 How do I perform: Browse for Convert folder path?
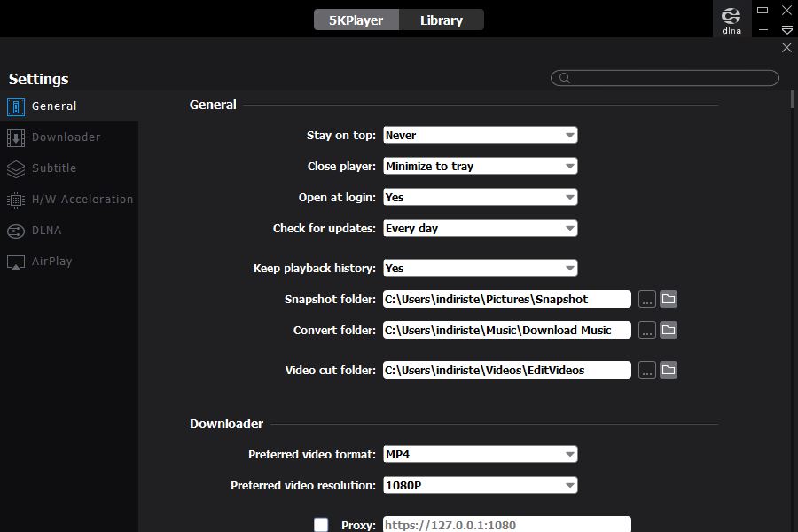(x=647, y=331)
